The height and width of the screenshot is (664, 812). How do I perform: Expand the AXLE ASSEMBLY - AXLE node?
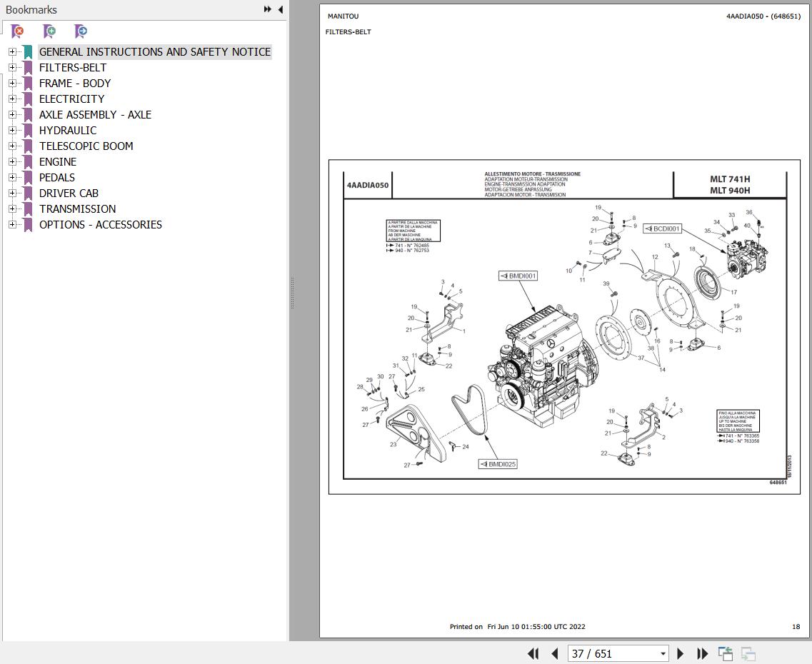point(12,114)
